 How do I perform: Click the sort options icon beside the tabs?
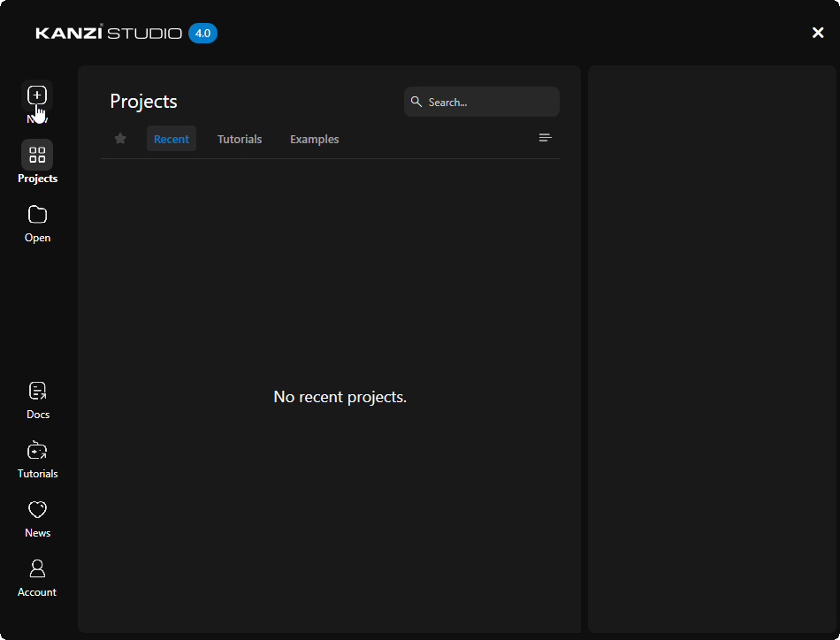click(545, 137)
